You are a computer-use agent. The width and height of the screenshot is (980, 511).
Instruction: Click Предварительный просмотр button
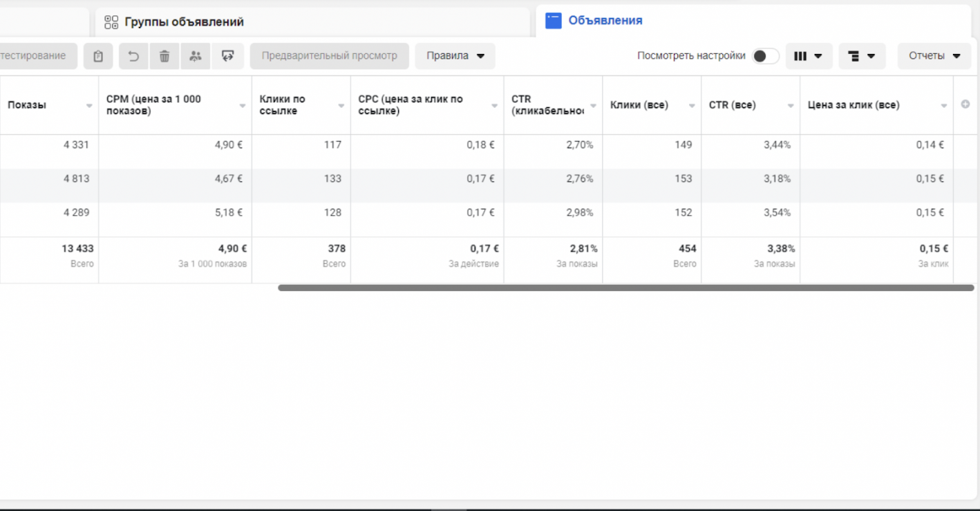[330, 56]
